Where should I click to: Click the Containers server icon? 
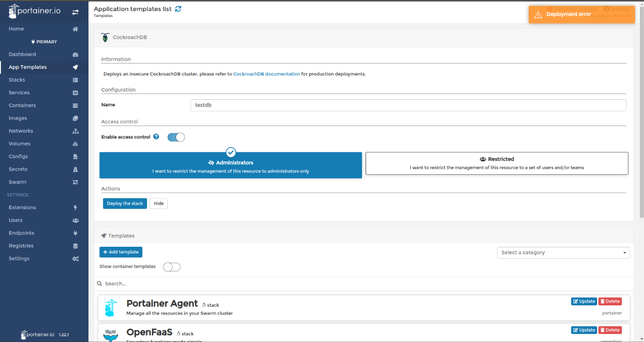click(x=76, y=106)
